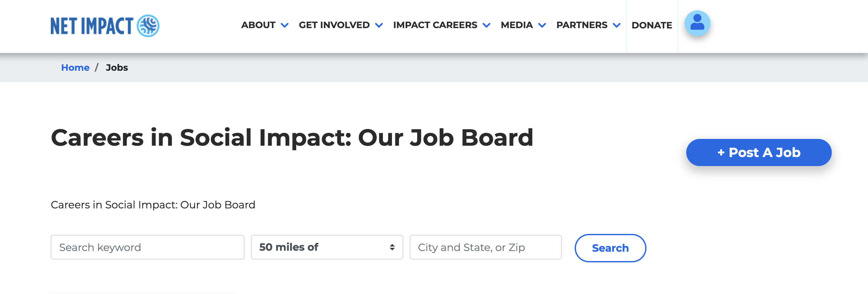This screenshot has height=294, width=868.
Task: Focus the Search keyword field
Action: tap(147, 247)
